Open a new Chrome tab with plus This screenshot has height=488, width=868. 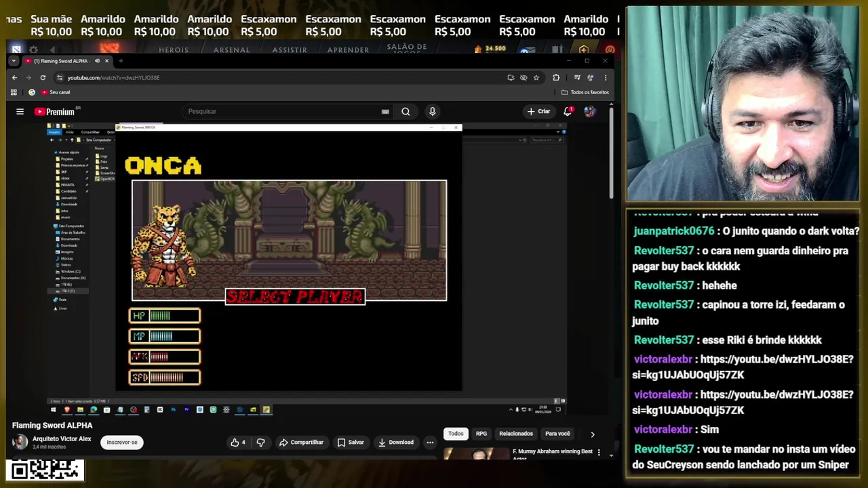click(x=121, y=61)
